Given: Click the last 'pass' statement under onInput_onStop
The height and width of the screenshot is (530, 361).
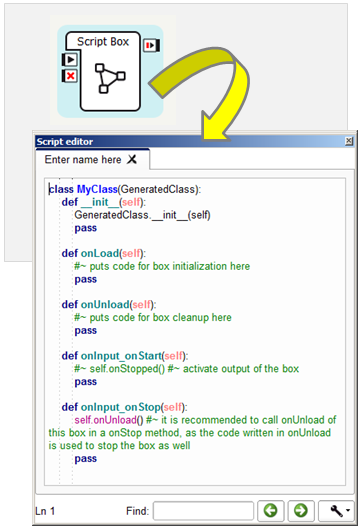Looking at the screenshot, I should [86, 459].
